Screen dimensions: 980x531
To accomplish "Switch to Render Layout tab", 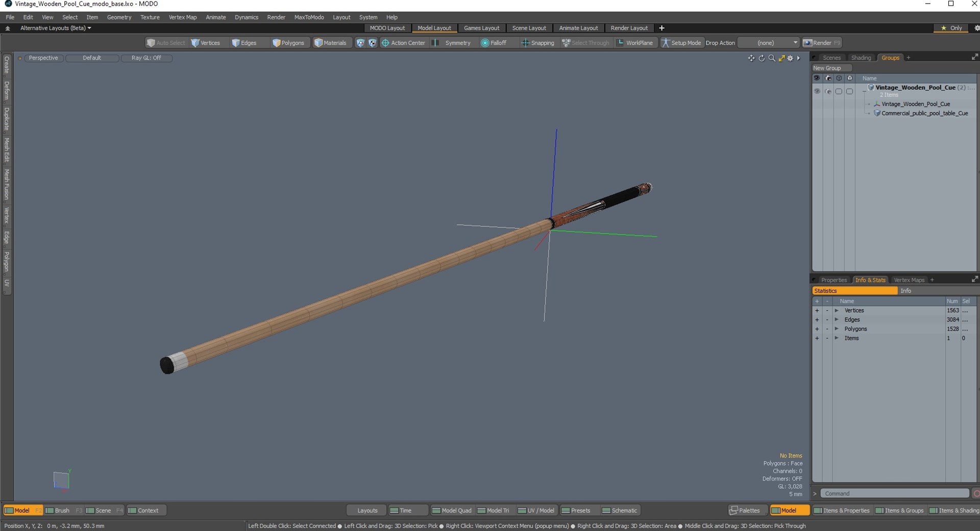I will tap(629, 28).
